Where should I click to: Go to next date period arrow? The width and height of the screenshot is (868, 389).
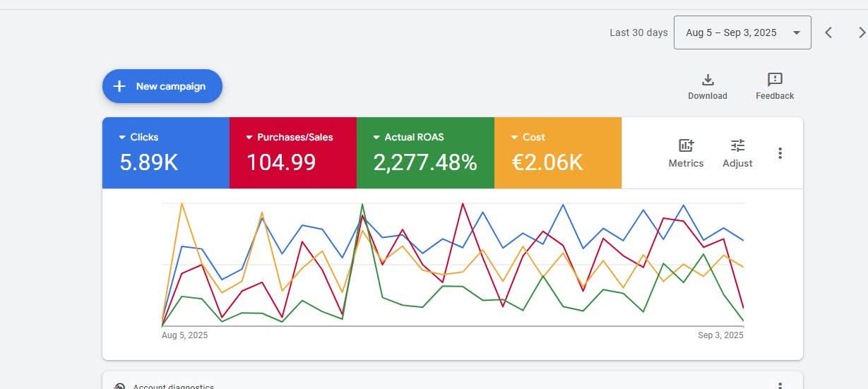point(861,32)
